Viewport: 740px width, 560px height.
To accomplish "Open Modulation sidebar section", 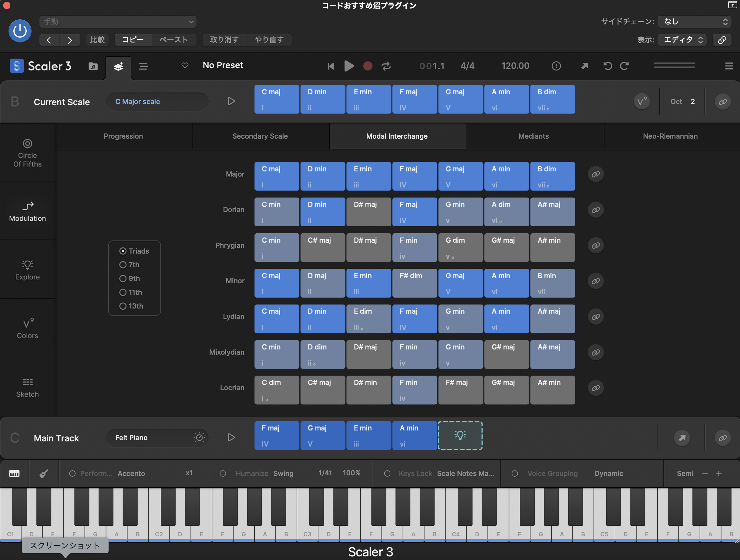I will 27,211.
